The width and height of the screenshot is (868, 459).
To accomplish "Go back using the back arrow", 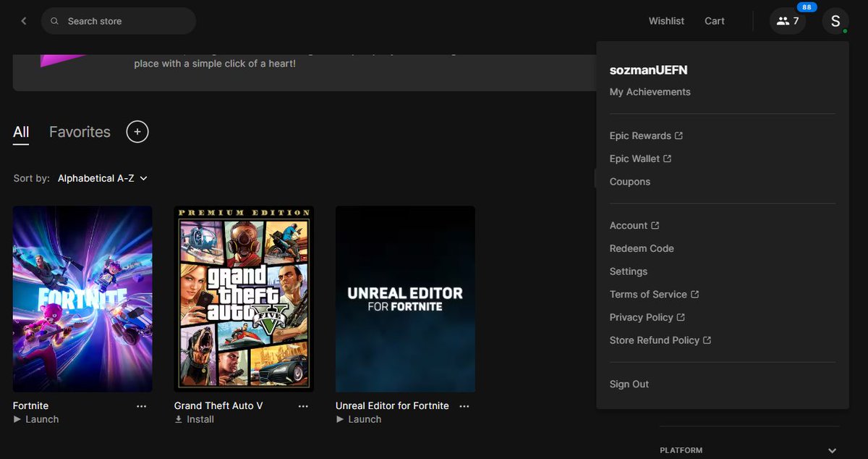I will tap(24, 21).
